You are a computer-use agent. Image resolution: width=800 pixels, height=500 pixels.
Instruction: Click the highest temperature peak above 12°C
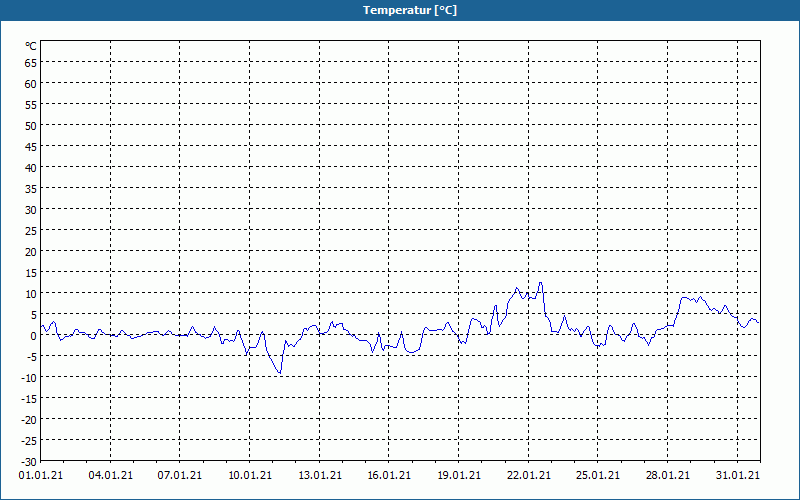540,283
